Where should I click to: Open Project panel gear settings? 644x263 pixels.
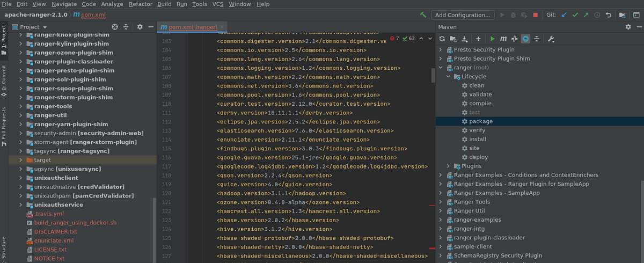coord(140,27)
